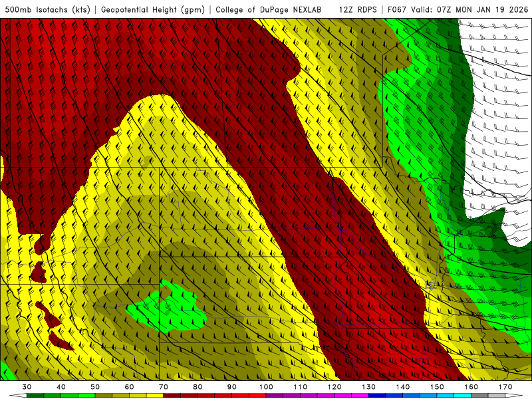532x399 pixels.
Task: Click the 'Valid: 07Z MON JAN 19 2026' text
Action: [469, 9]
